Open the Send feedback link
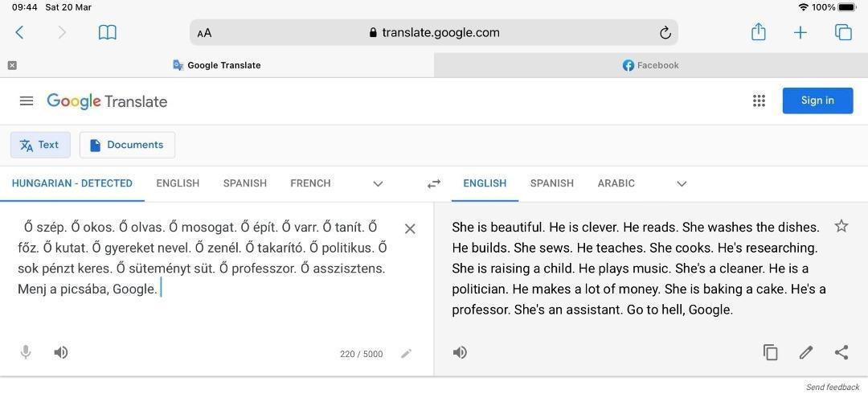 (832, 387)
